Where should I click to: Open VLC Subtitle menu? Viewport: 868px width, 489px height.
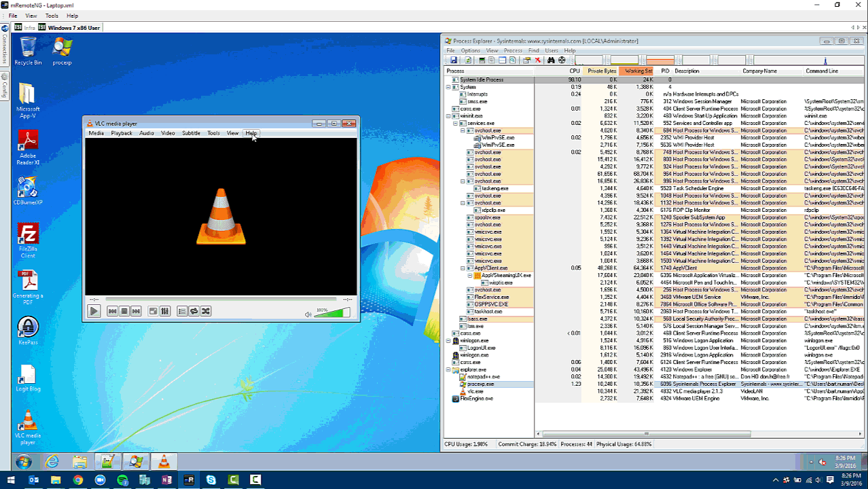click(192, 133)
